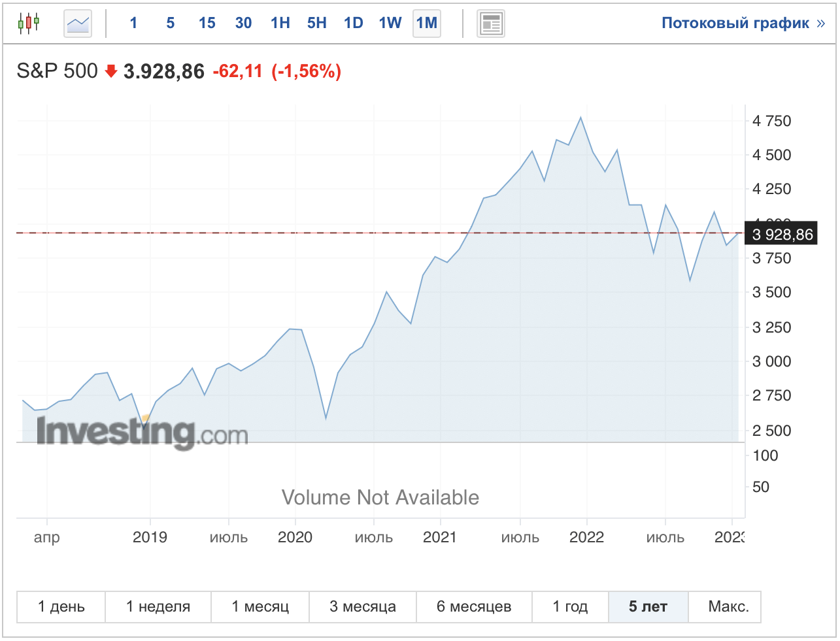The width and height of the screenshot is (840, 641).
Task: Click the 3 928,86 current price marker
Action: click(x=782, y=235)
